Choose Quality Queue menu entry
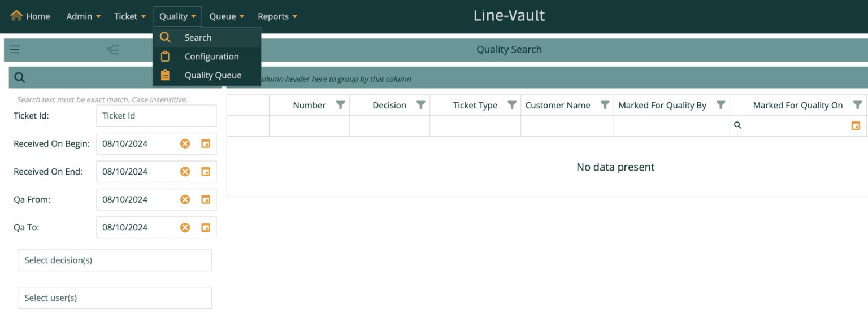The height and width of the screenshot is (314, 868). (212, 75)
